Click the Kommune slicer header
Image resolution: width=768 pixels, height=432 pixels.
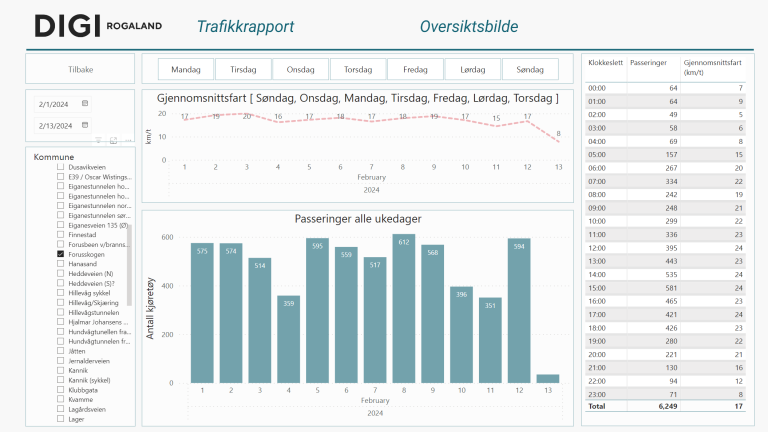pos(54,157)
